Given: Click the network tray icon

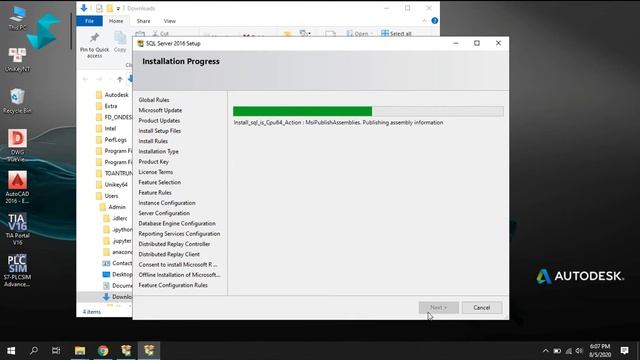Looking at the screenshot, I should coord(569,351).
